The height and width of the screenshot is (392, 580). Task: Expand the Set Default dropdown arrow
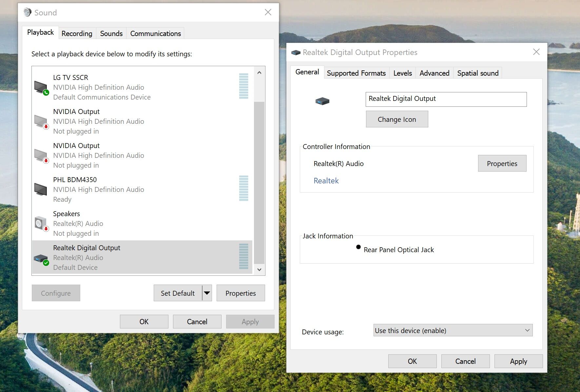tap(207, 293)
